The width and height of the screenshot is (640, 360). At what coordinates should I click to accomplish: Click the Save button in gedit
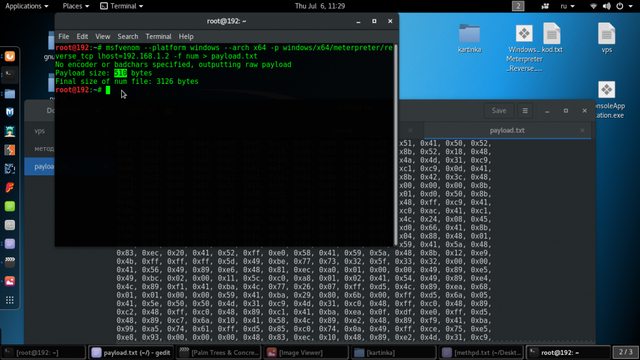pos(499,111)
